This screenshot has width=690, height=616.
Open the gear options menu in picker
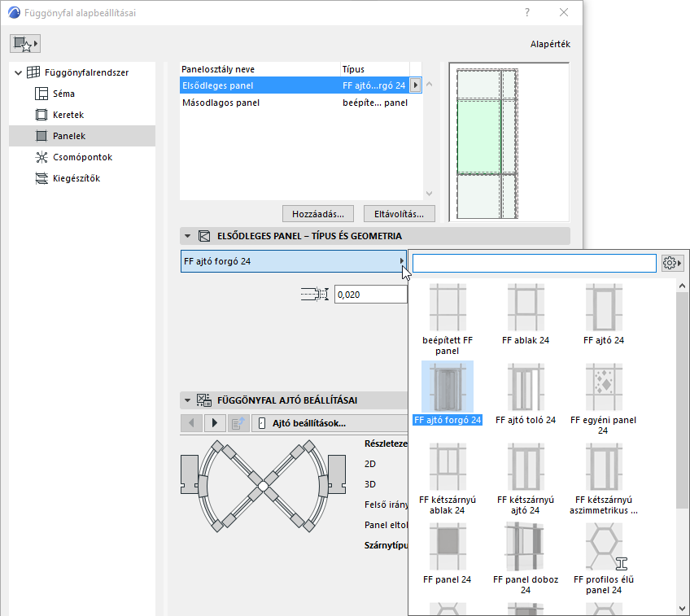[x=672, y=263]
